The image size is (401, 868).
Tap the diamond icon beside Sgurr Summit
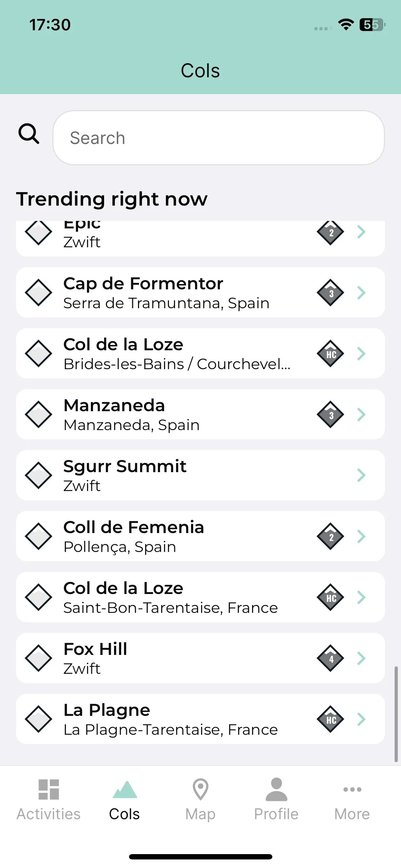tap(38, 475)
